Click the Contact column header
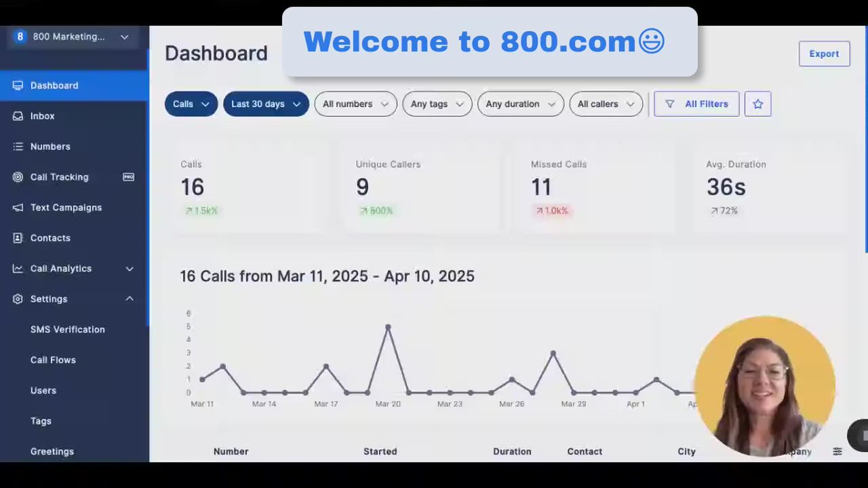Image resolution: width=868 pixels, height=488 pixels. [585, 451]
